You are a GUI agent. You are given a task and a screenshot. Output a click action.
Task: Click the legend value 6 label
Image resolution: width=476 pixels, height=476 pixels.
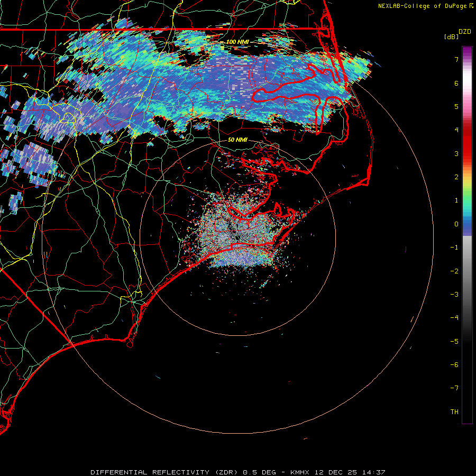pyautogui.click(x=456, y=83)
